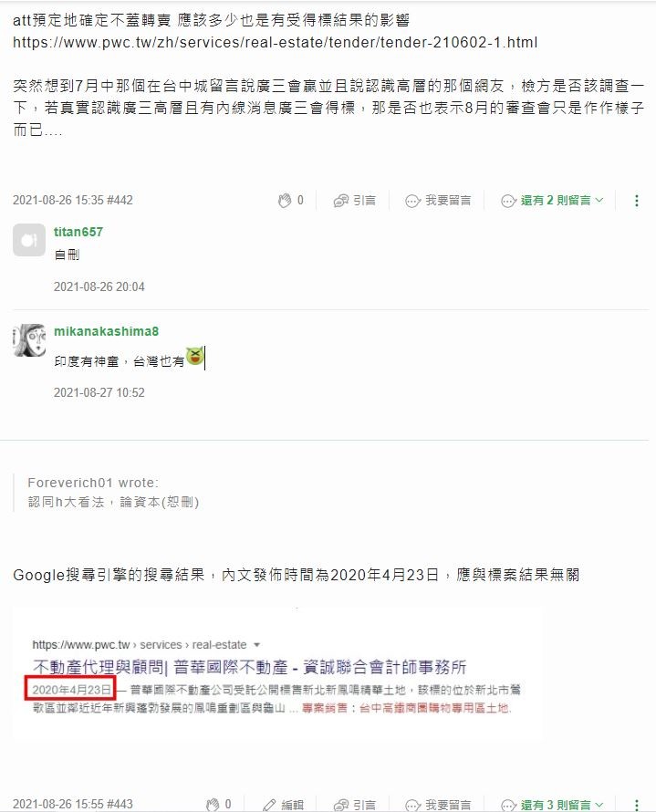
Task: Click the dropdown arrow beside real-estate breadcrumb
Action: tap(256, 645)
